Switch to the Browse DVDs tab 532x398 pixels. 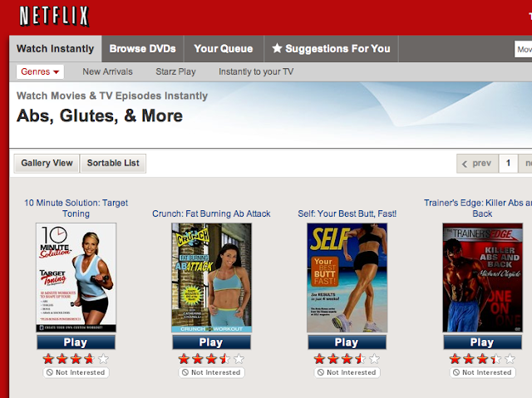click(142, 49)
